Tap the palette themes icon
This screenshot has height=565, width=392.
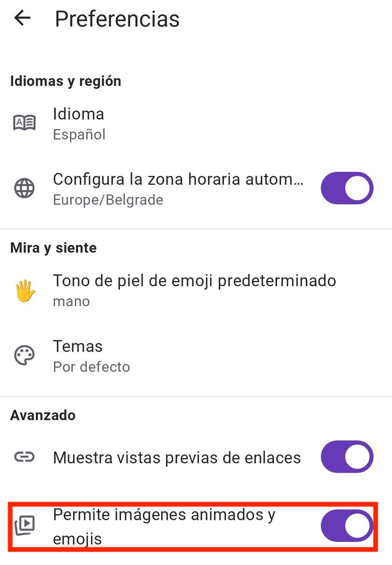(24, 356)
